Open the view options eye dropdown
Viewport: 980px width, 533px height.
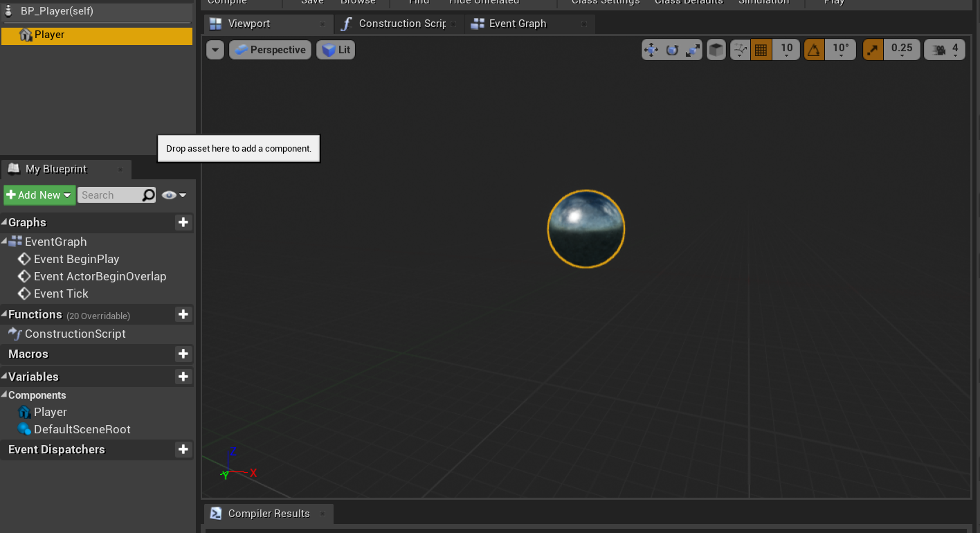pos(174,195)
